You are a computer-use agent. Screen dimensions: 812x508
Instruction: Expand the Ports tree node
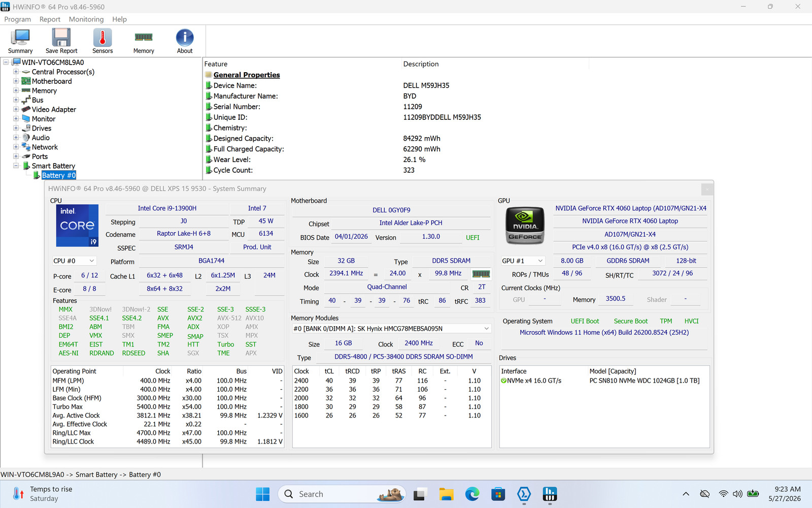(16, 156)
